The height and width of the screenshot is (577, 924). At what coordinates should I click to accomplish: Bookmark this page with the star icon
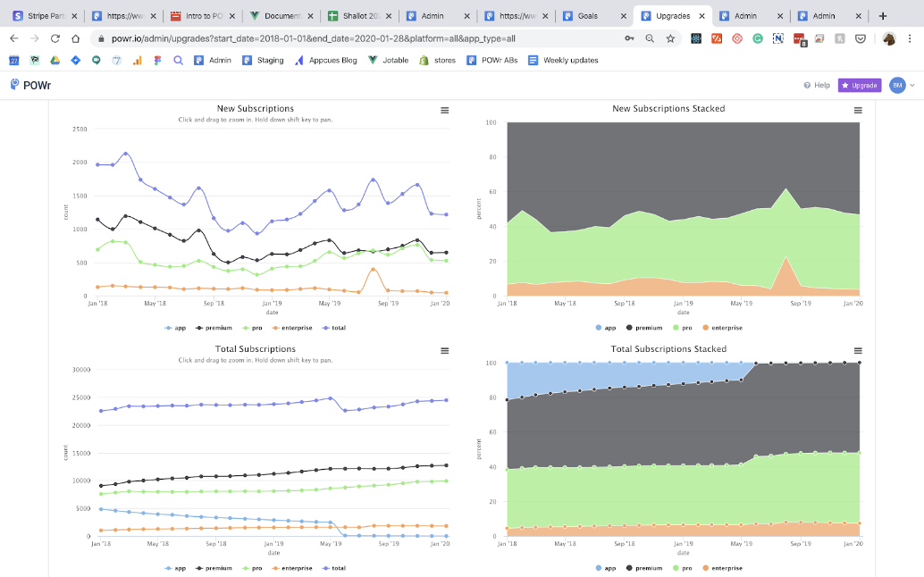[670, 38]
